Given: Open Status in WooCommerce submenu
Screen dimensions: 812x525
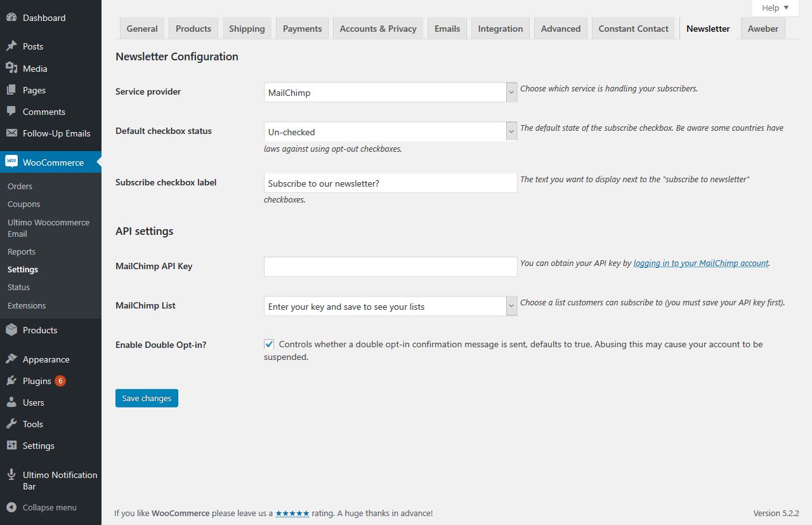Looking at the screenshot, I should [x=18, y=287].
